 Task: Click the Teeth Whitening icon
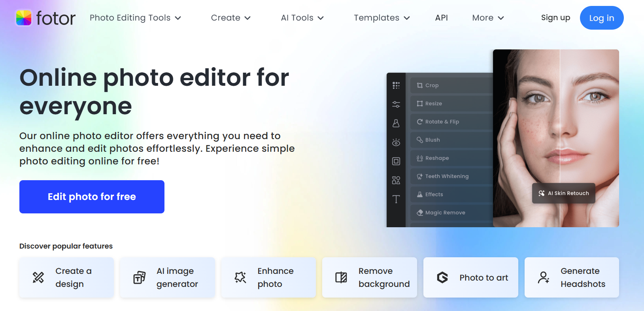point(420,176)
